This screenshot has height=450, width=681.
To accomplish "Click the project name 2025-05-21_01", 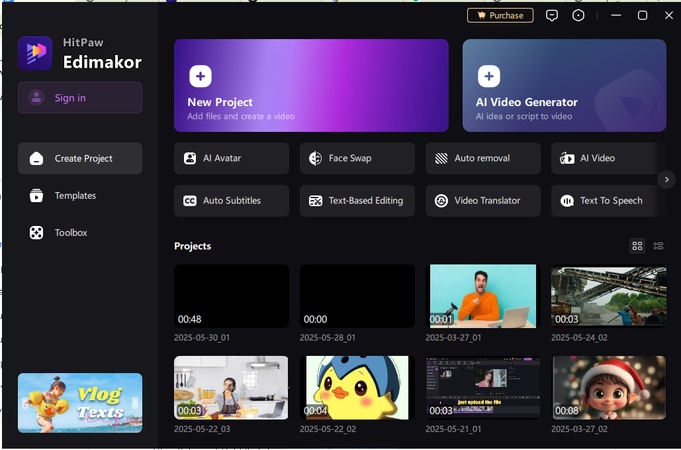I will pyautogui.click(x=453, y=429).
